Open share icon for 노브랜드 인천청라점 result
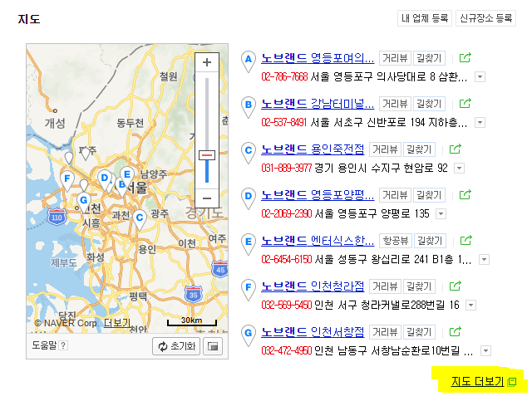Viewport: 532px width, 401px height. 455,286
